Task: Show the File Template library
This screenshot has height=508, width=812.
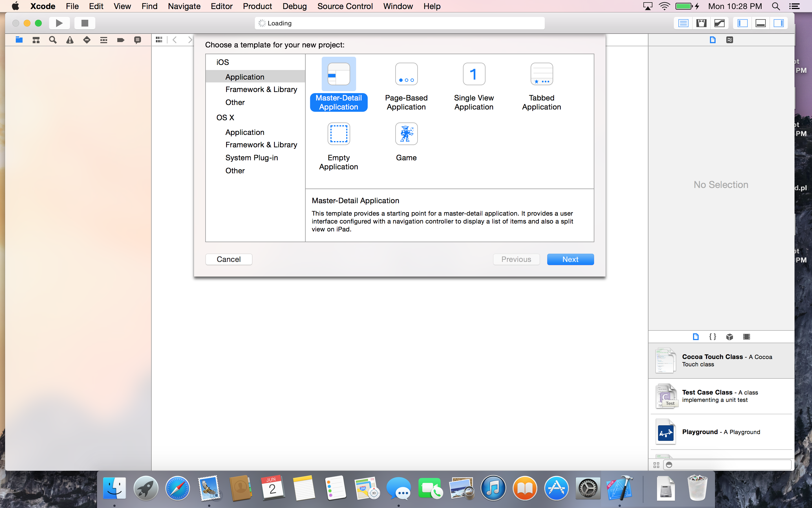Action: (696, 337)
